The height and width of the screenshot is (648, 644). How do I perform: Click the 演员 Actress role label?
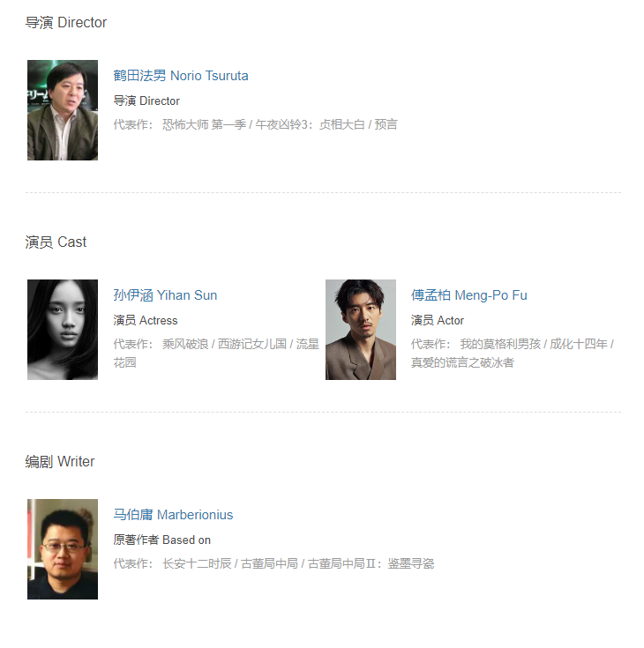146,320
